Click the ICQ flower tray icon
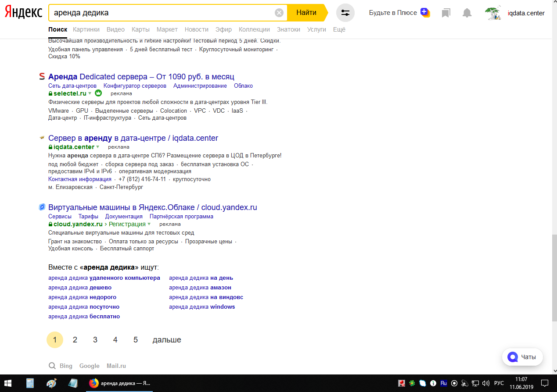This screenshot has width=557, height=392. tap(412, 383)
